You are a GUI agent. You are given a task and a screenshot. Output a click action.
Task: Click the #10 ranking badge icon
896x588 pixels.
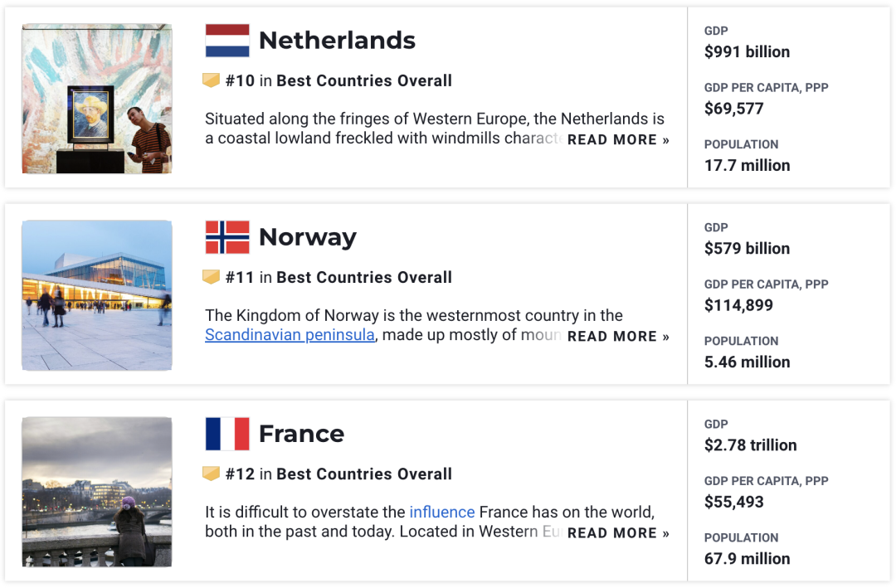coord(212,80)
